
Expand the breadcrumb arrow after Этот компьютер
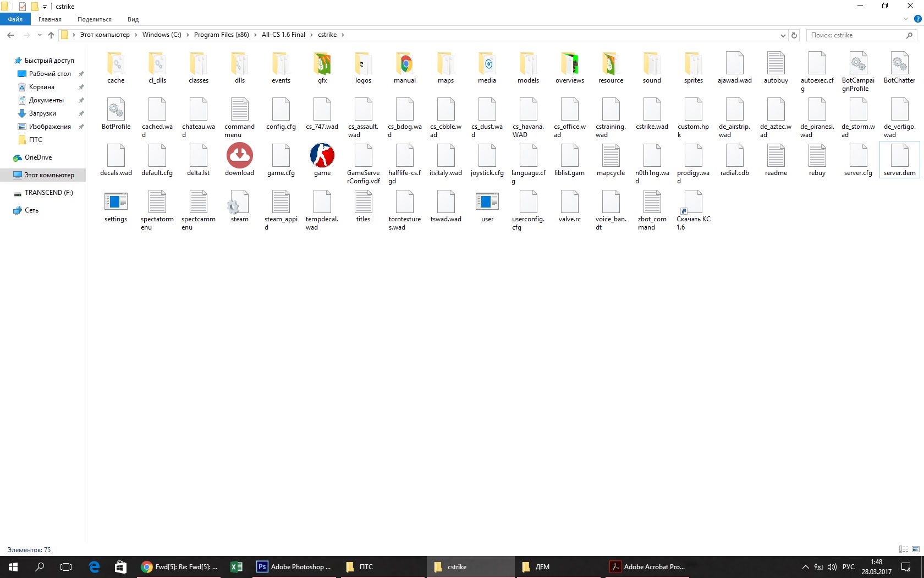coord(136,35)
